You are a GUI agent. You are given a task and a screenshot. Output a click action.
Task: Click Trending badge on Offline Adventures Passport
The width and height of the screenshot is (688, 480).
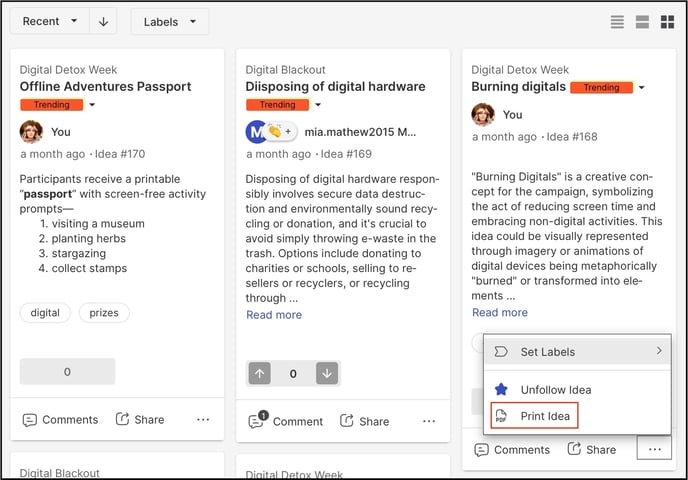(x=52, y=105)
